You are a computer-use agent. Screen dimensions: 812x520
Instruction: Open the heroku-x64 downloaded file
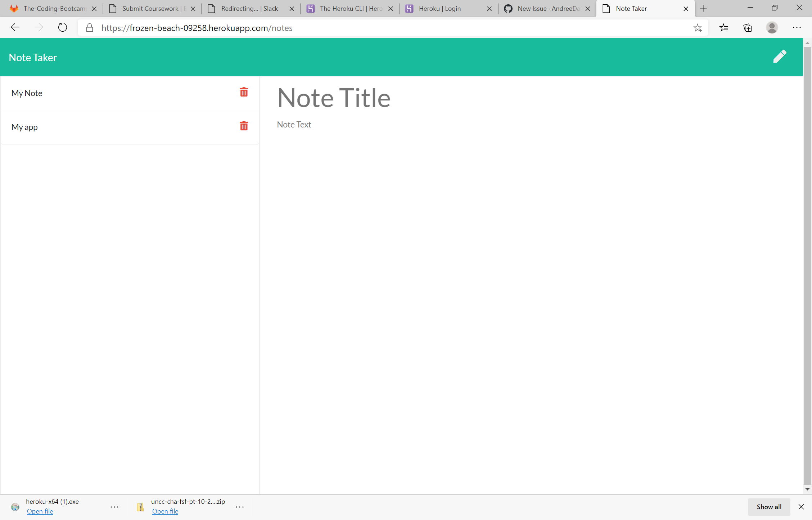pos(40,511)
